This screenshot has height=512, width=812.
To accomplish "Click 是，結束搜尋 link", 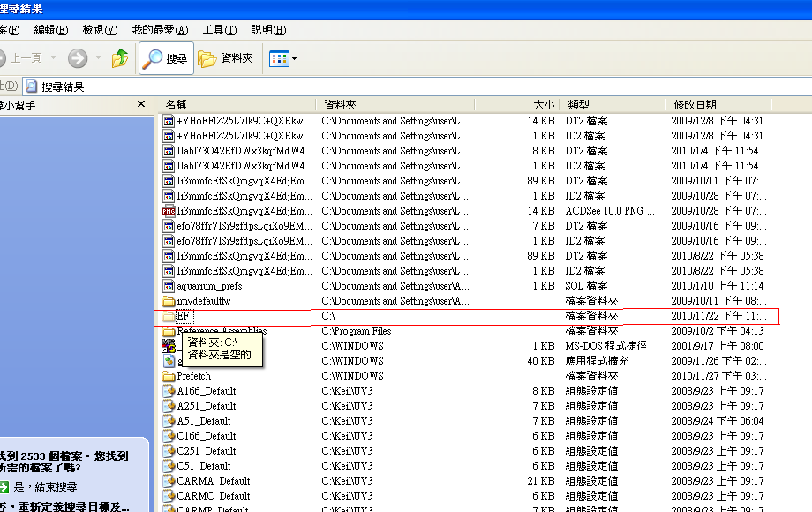I will pos(46,486).
